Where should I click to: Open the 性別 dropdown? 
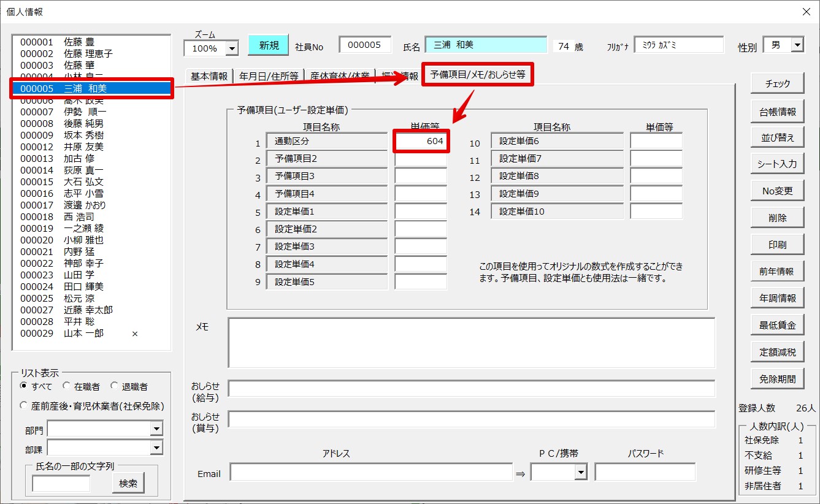click(x=797, y=45)
